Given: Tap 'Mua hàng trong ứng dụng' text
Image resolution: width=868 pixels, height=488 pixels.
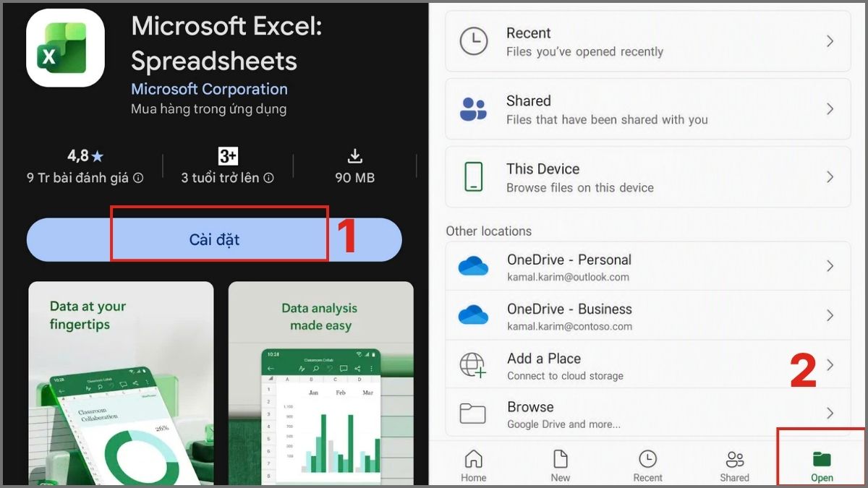Looking at the screenshot, I should pos(209,109).
